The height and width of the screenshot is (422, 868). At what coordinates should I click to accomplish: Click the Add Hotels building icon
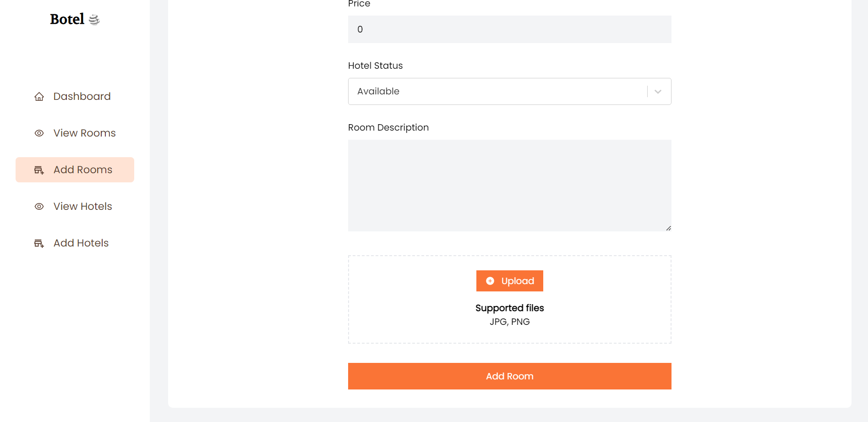pos(39,243)
